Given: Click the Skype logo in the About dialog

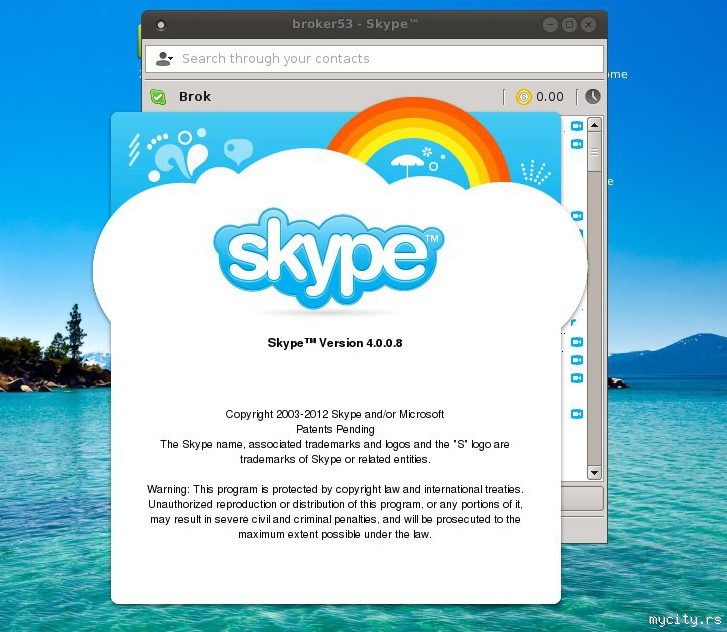Looking at the screenshot, I should [x=329, y=258].
